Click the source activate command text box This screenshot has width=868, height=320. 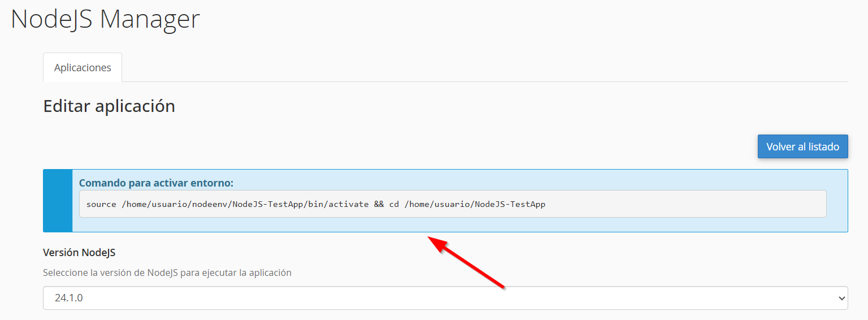pyautogui.click(x=453, y=204)
